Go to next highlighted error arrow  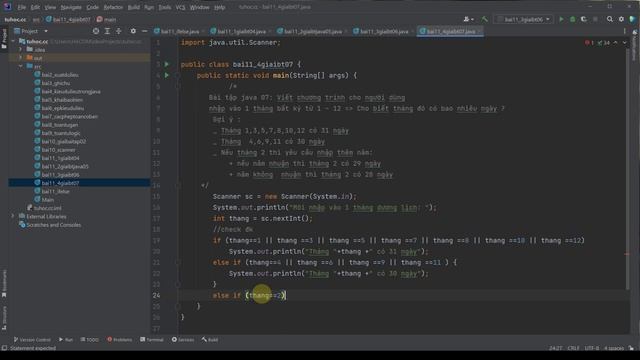tap(624, 42)
